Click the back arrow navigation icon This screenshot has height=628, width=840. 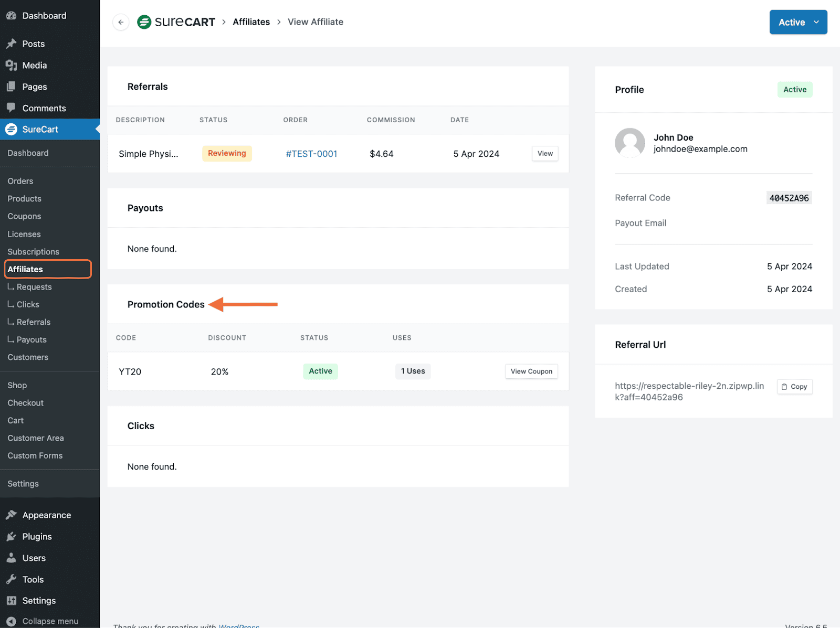[x=120, y=22]
